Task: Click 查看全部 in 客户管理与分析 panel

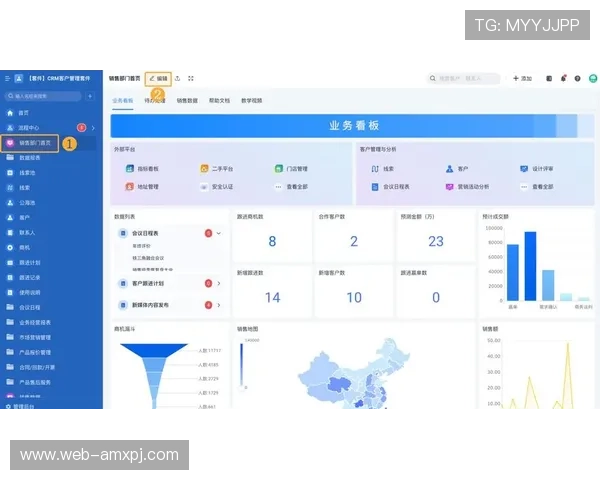Action: 537,187
